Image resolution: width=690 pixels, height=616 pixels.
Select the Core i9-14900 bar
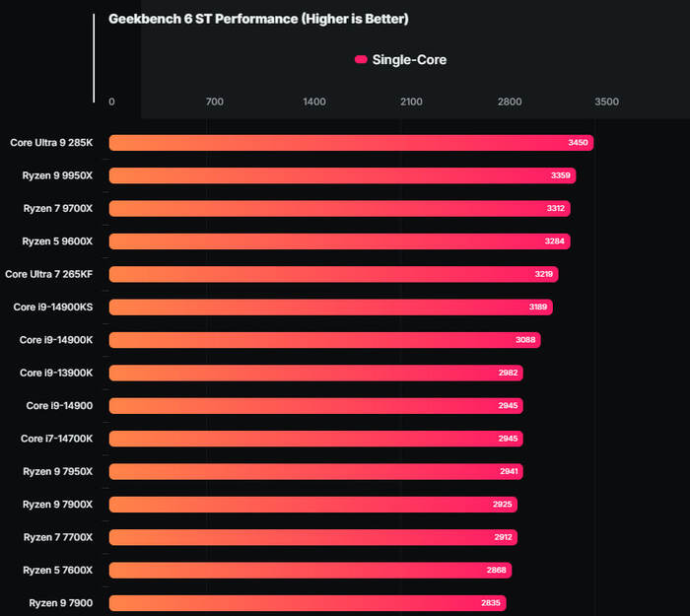315,405
